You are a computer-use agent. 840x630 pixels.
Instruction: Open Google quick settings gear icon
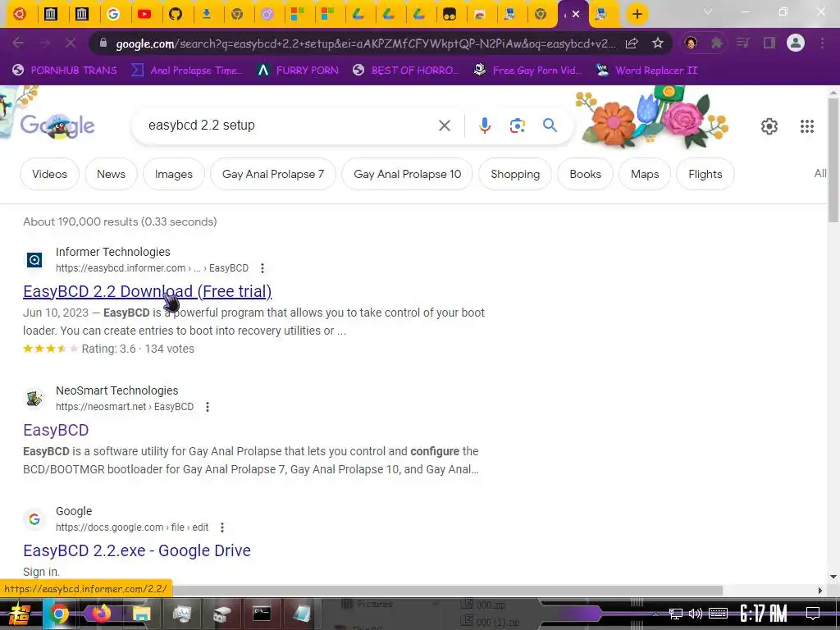[x=769, y=126]
